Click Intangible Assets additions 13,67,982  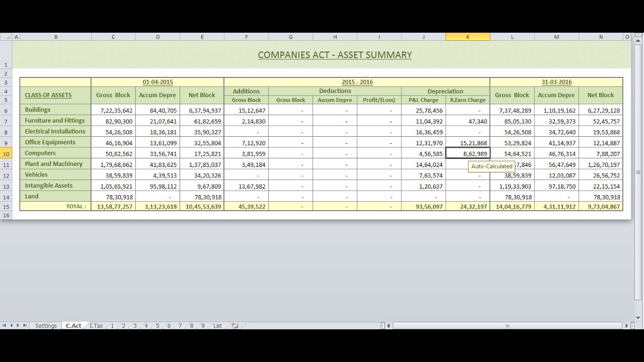coord(247,186)
